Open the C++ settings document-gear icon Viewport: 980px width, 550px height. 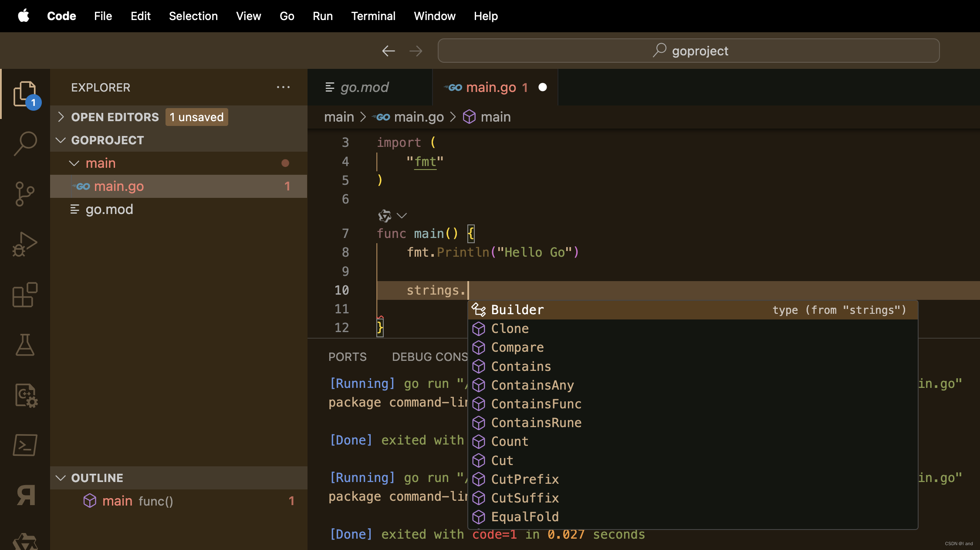(26, 395)
